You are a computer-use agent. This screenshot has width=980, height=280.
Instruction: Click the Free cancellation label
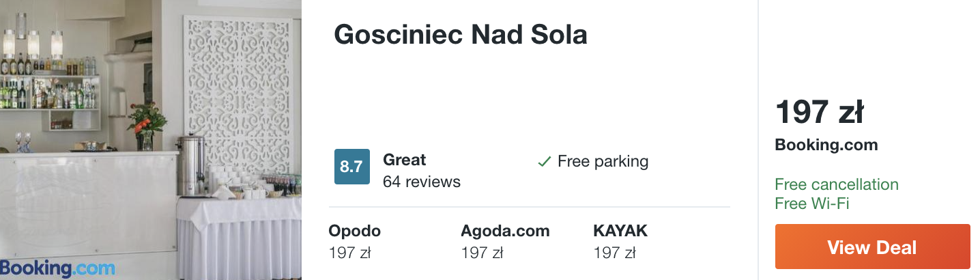[837, 184]
